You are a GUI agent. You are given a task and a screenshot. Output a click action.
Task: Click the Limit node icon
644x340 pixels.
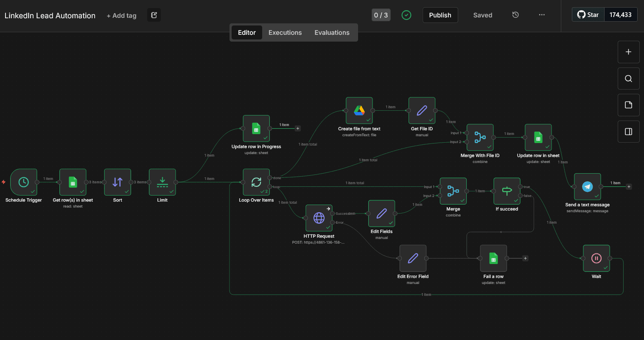(x=162, y=182)
